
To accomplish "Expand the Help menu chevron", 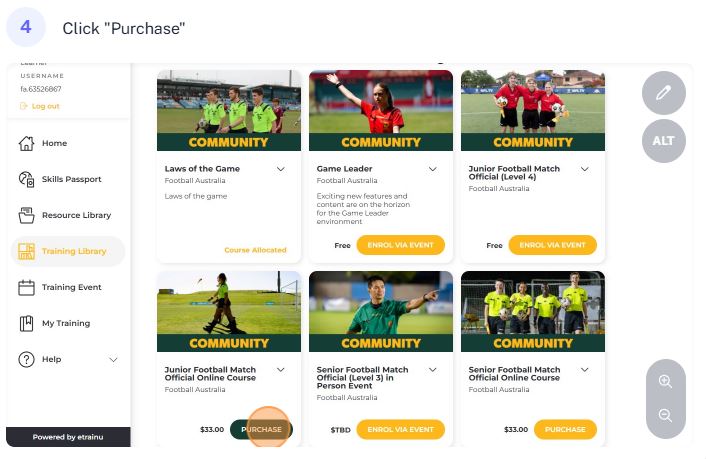I will [x=113, y=359].
